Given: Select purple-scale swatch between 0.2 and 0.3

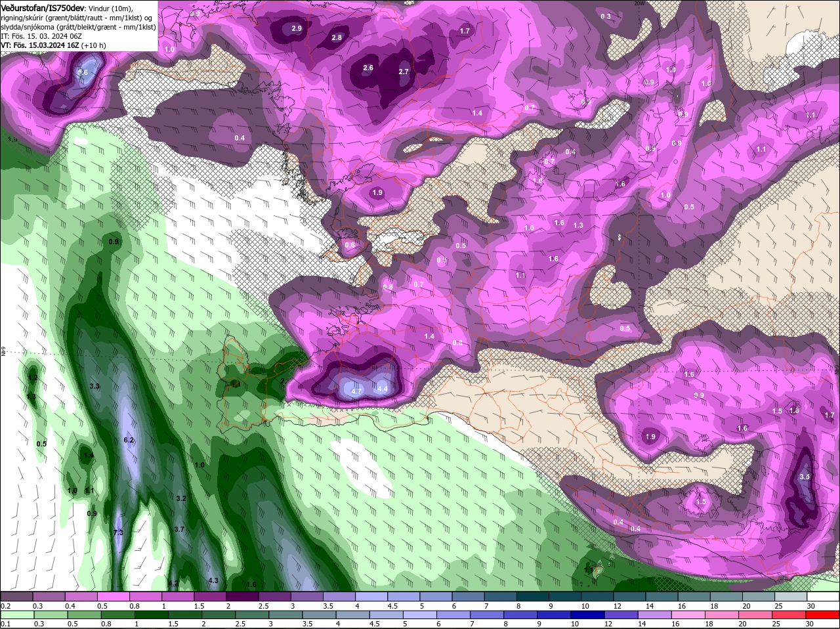Looking at the screenshot, I should [16, 596].
